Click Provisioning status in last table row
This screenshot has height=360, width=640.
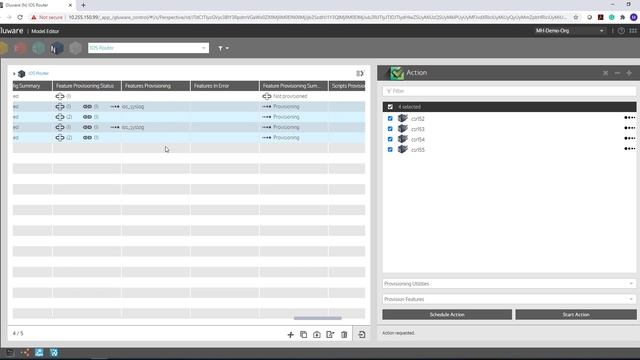pos(286,138)
